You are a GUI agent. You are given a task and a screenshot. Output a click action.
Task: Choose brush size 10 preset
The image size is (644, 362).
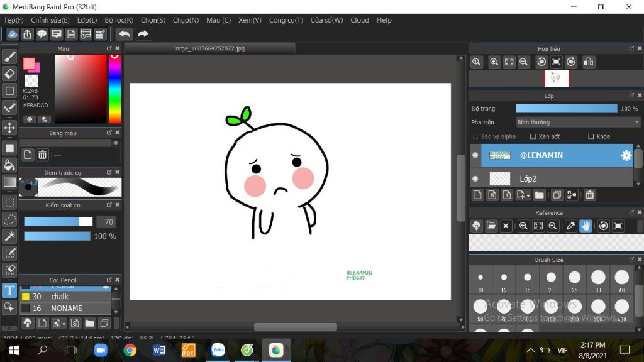tap(480, 281)
